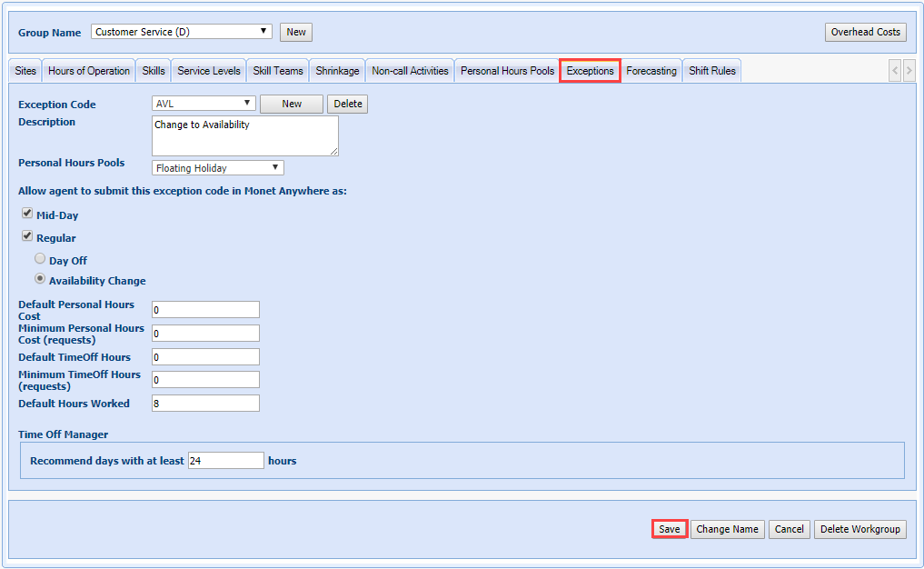Open the Group Name dropdown

182,32
